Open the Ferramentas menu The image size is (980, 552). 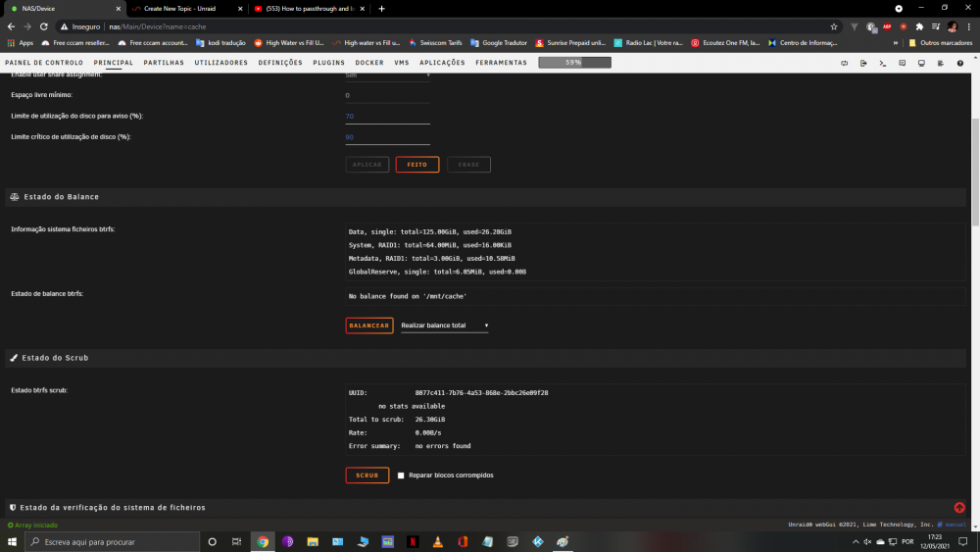click(x=501, y=63)
